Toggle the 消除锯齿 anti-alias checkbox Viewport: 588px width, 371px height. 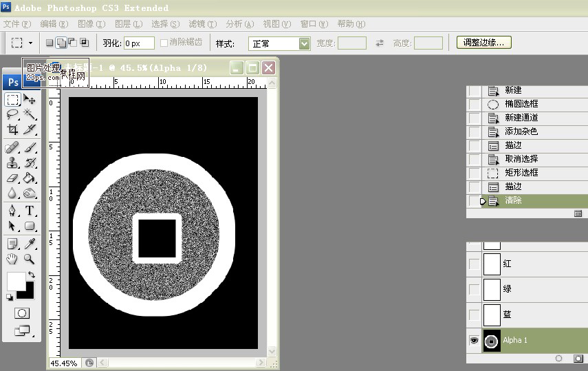(x=164, y=43)
